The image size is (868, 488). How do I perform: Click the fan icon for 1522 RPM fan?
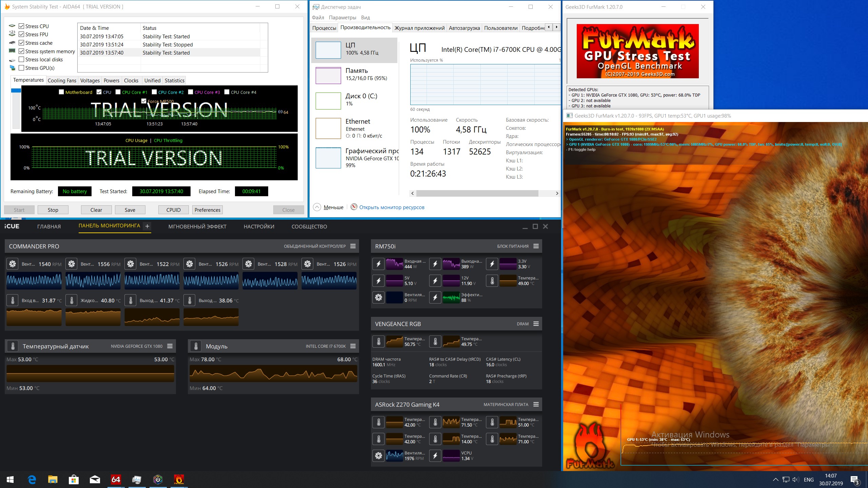click(131, 264)
